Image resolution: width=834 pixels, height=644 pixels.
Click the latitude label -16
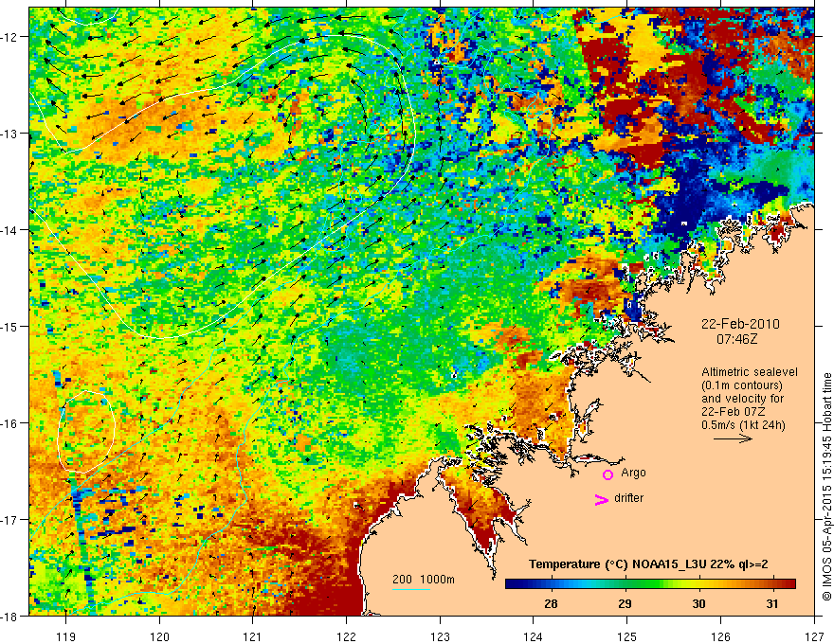[x=9, y=423]
